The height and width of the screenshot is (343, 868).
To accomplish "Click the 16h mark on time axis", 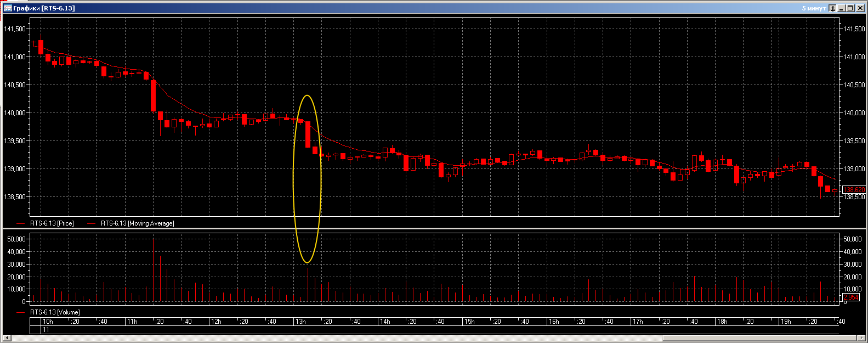I will coord(554,322).
